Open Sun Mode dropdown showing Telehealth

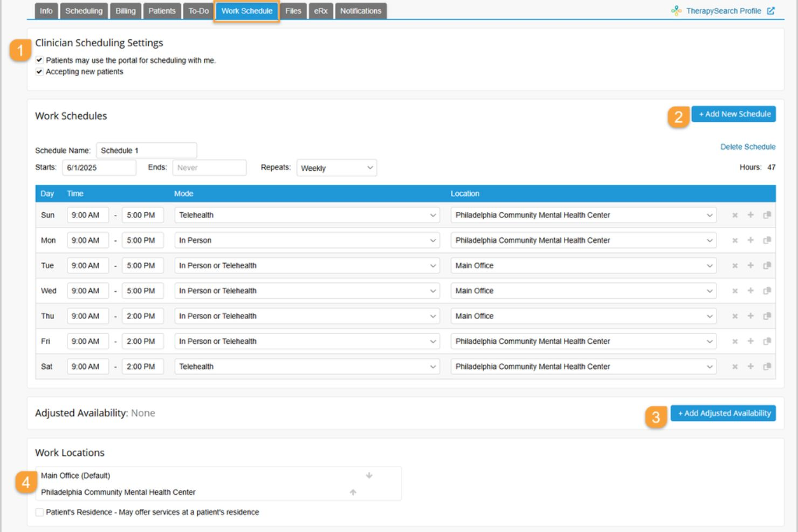tap(307, 215)
